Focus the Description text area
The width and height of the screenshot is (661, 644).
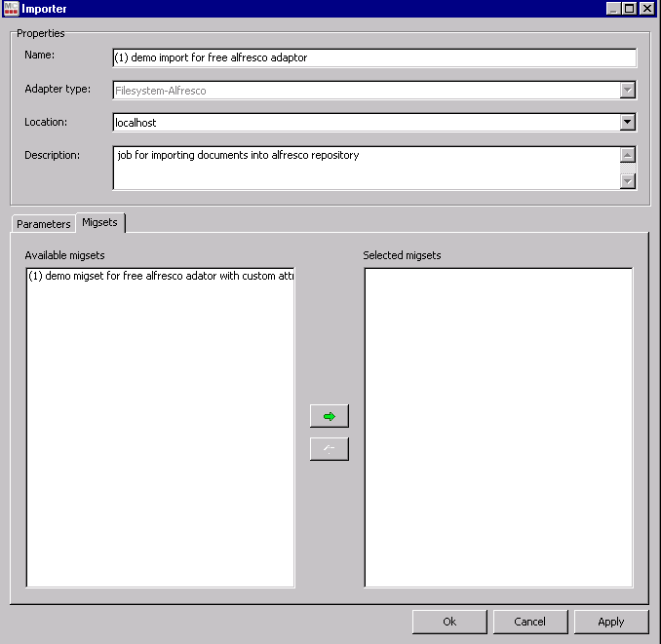click(366, 168)
